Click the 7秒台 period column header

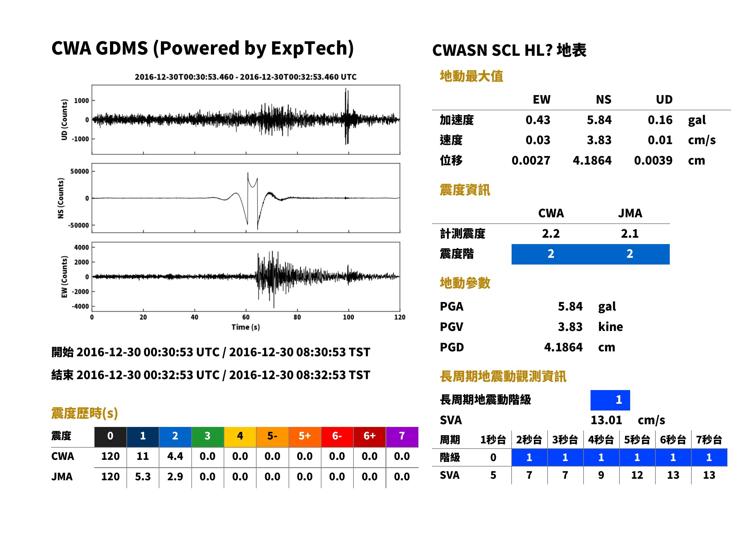pyautogui.click(x=709, y=440)
